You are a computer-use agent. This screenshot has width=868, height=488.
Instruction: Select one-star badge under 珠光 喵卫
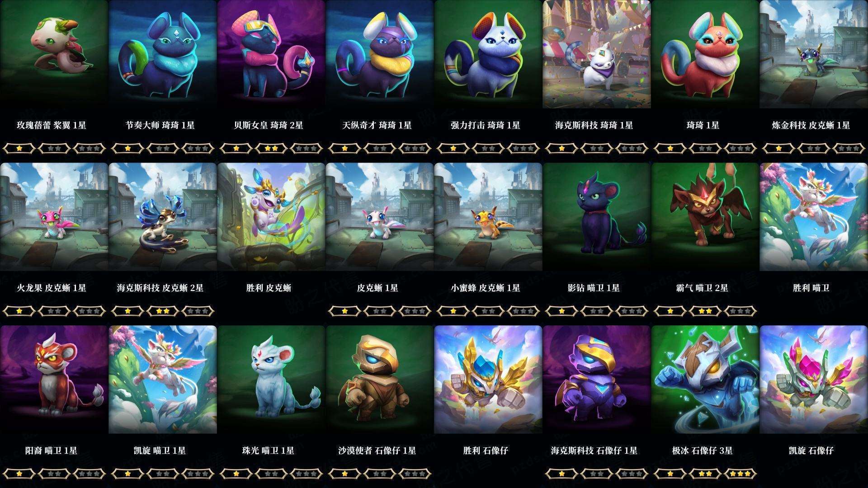pyautogui.click(x=236, y=474)
